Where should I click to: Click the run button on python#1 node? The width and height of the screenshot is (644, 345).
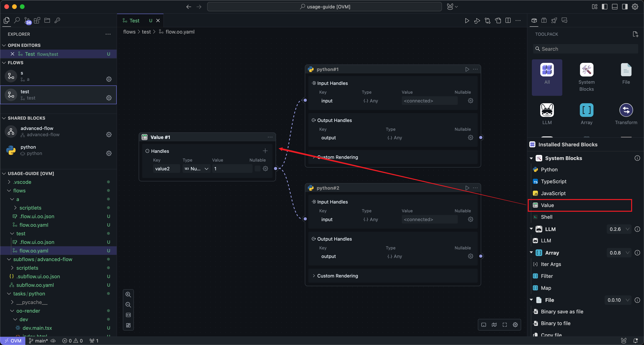[x=467, y=69]
